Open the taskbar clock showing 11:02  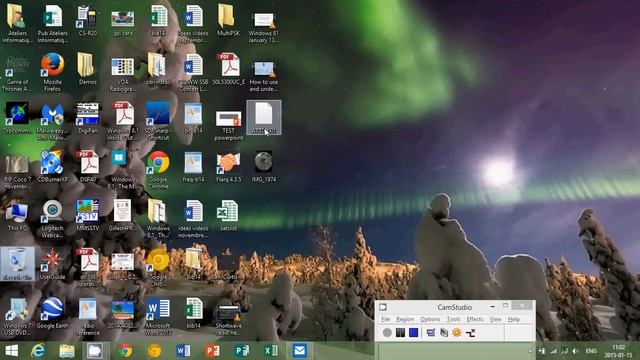click(x=619, y=351)
